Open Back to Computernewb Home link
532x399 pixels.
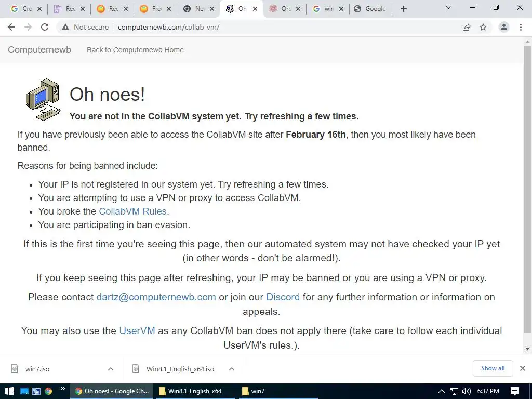tap(135, 50)
